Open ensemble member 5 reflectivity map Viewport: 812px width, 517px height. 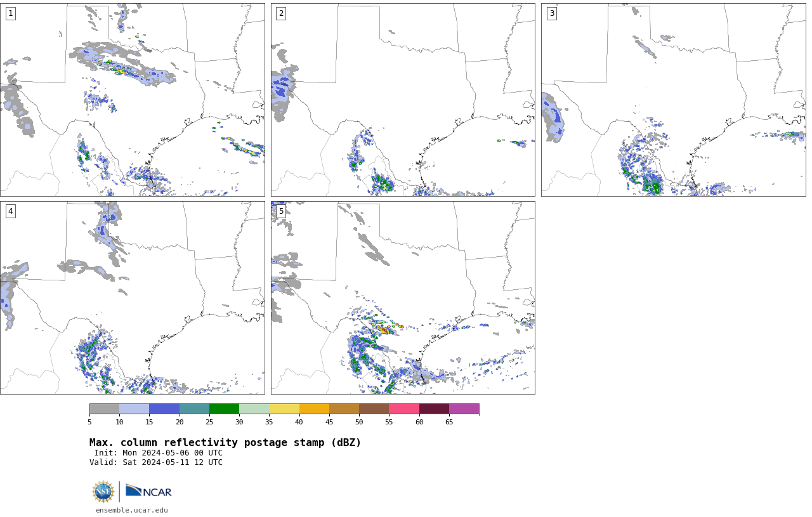(x=403, y=298)
